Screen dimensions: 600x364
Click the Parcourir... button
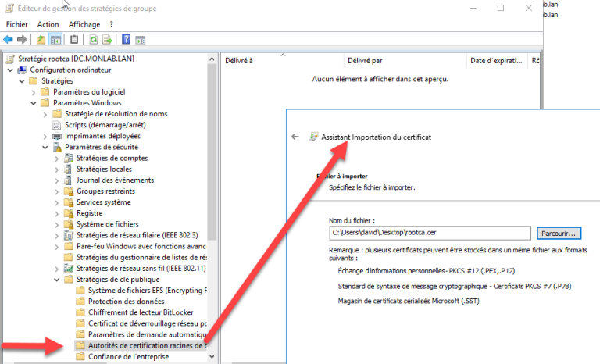(559, 233)
